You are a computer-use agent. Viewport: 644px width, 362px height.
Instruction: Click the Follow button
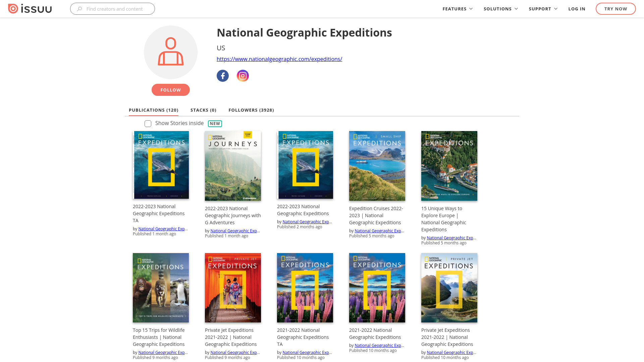click(x=171, y=90)
